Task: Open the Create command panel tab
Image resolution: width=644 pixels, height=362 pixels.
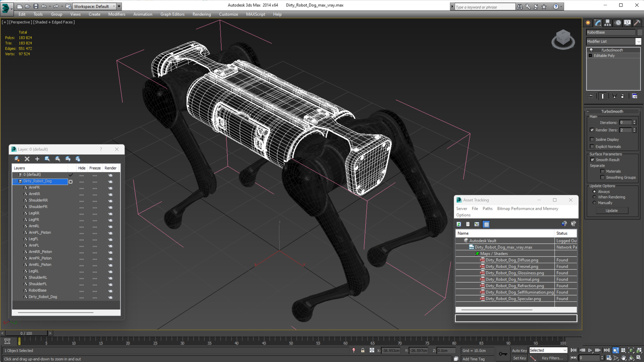Action: 588,23
